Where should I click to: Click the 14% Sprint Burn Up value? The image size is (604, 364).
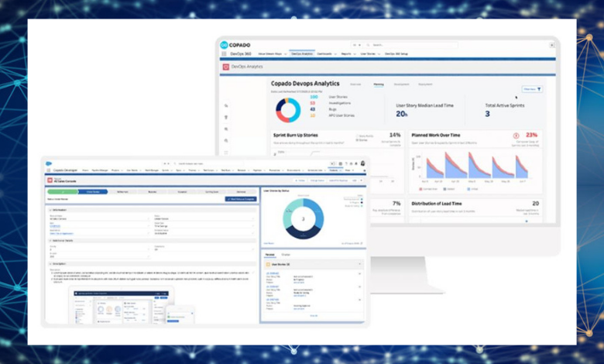(395, 136)
